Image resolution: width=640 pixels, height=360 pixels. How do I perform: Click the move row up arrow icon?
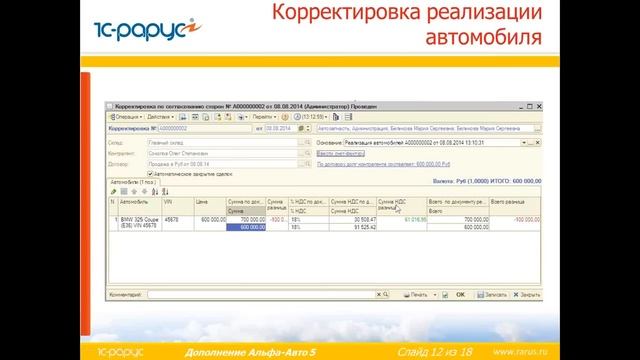pos(134,191)
